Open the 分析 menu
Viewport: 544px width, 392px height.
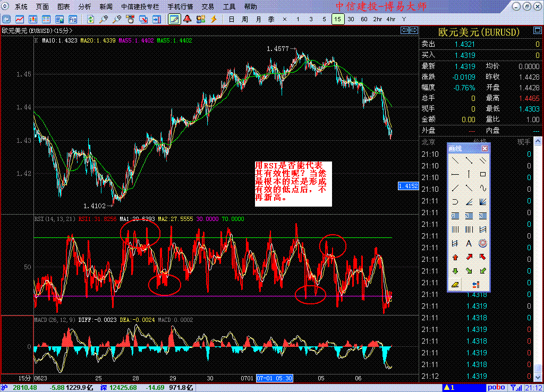click(84, 6)
